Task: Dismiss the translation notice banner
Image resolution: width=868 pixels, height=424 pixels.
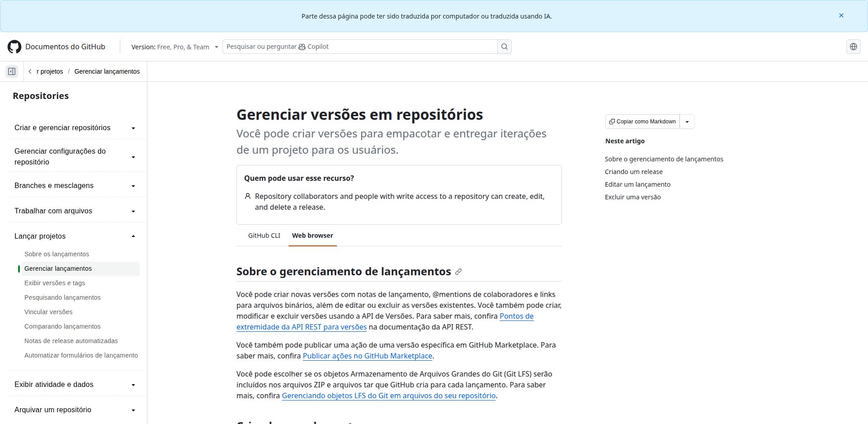Action: [x=841, y=15]
